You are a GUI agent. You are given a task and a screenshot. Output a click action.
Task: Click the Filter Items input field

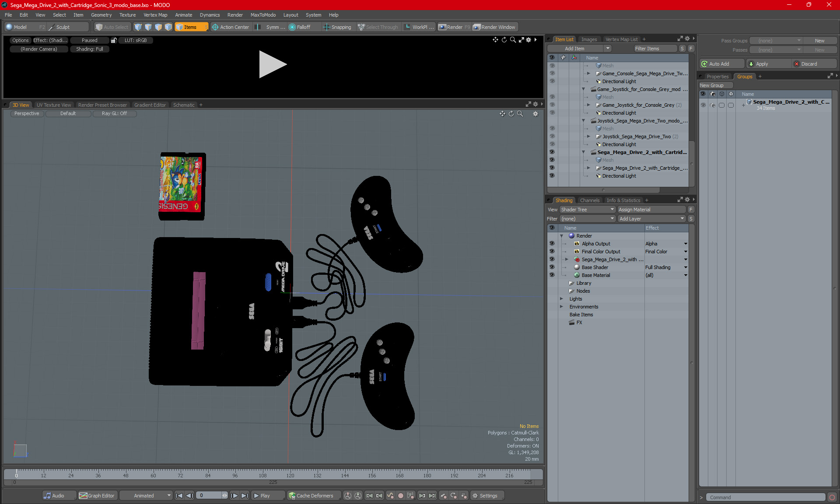(655, 49)
